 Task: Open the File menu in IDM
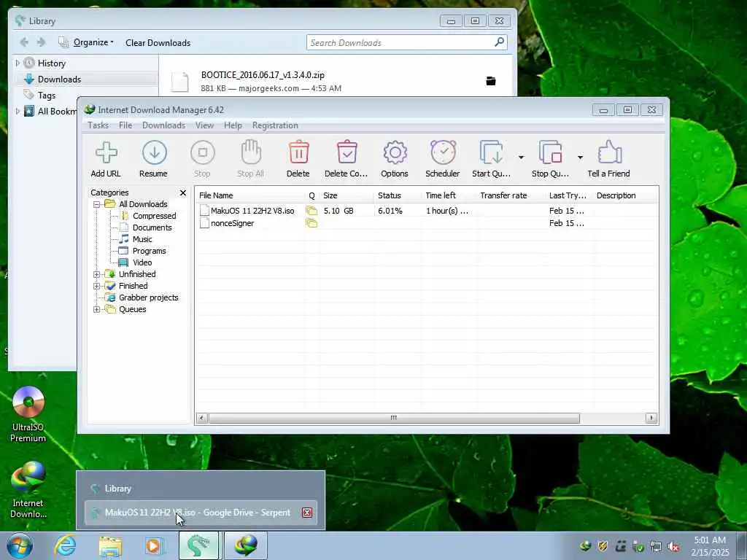(125, 125)
